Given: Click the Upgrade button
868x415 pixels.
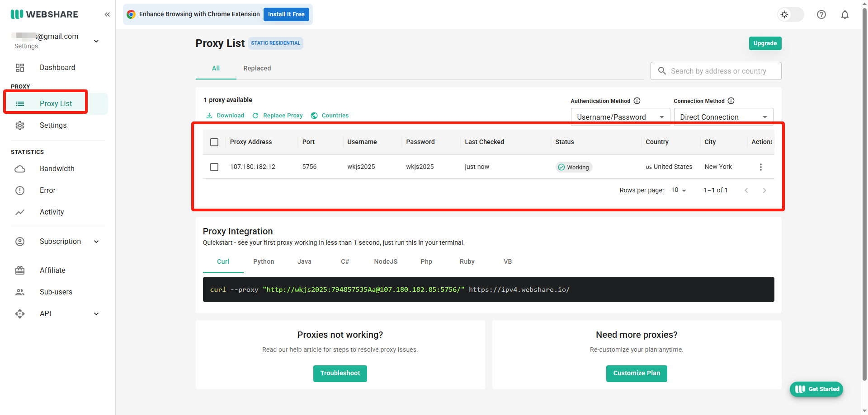Looking at the screenshot, I should click(765, 43).
